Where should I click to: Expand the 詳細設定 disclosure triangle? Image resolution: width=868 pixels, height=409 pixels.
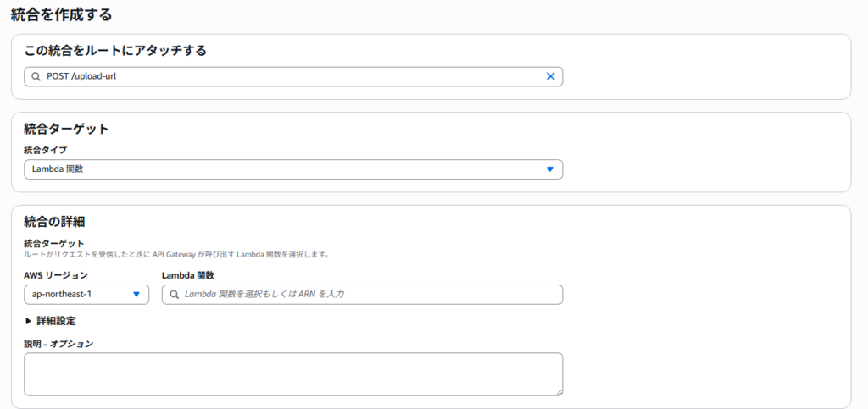click(x=28, y=321)
